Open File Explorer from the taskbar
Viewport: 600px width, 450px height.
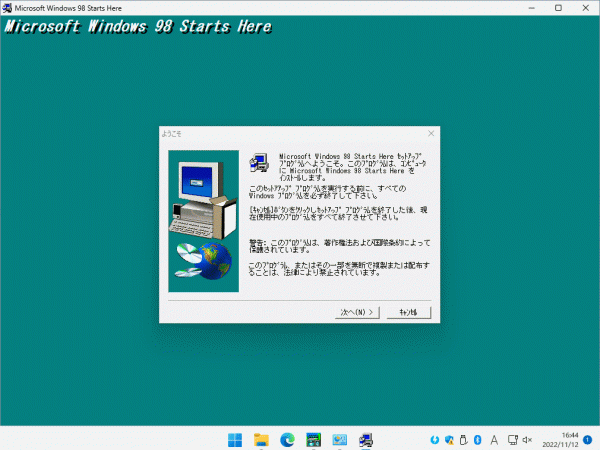pyautogui.click(x=261, y=440)
